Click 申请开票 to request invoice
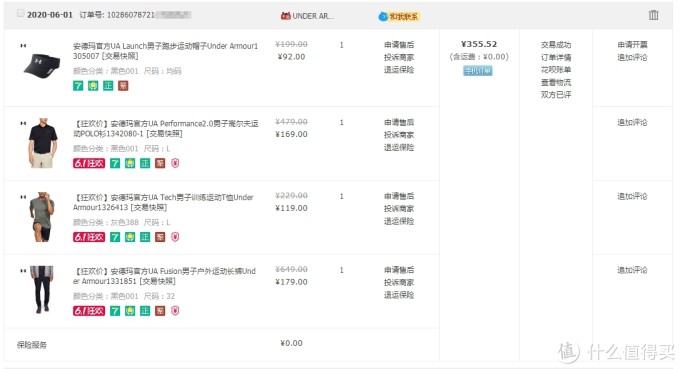680x369 pixels. point(632,44)
